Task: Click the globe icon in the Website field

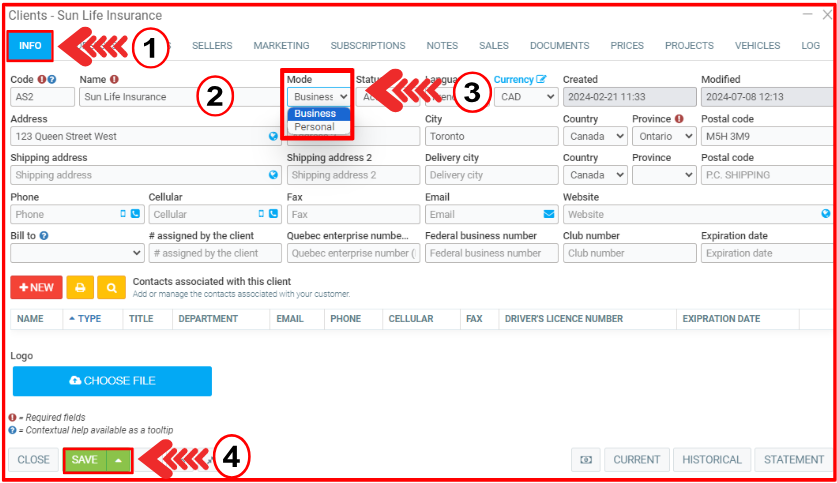Action: click(x=825, y=214)
